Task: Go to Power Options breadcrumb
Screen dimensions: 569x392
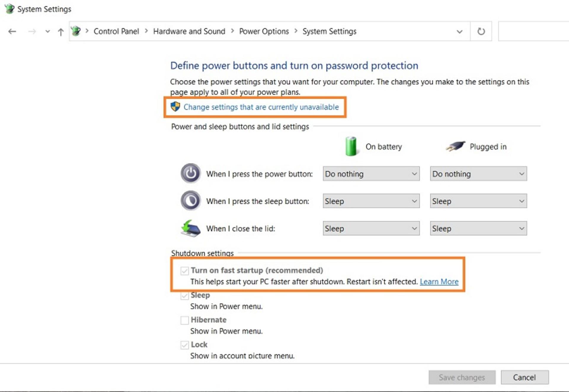Action: click(264, 31)
